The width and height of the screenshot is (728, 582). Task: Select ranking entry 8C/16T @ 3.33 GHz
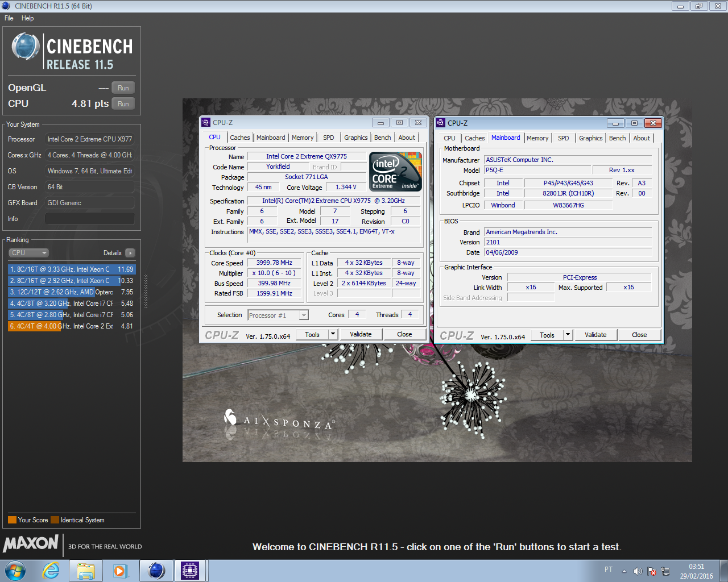[x=72, y=269]
